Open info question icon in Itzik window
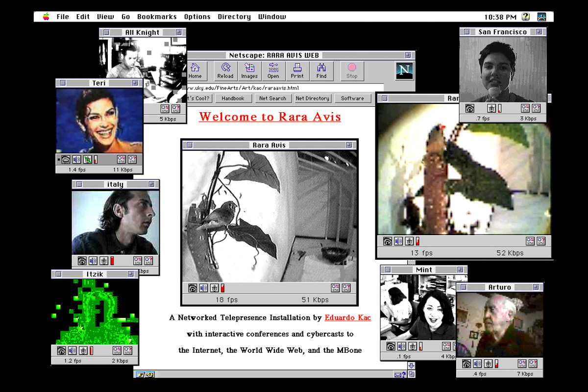 [x=128, y=351]
